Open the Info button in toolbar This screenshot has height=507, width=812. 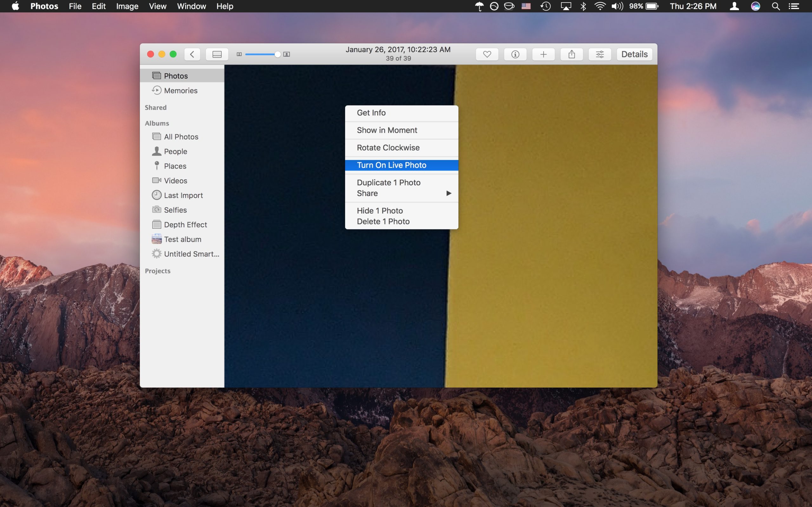[x=515, y=54]
